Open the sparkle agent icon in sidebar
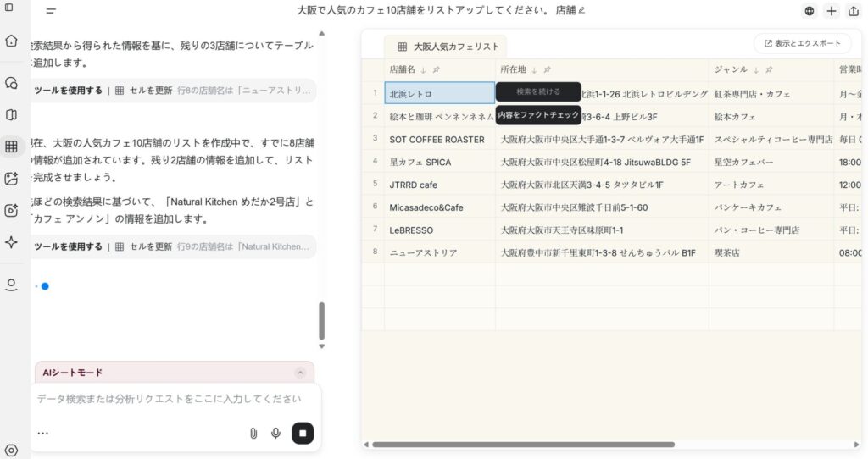 [11, 242]
